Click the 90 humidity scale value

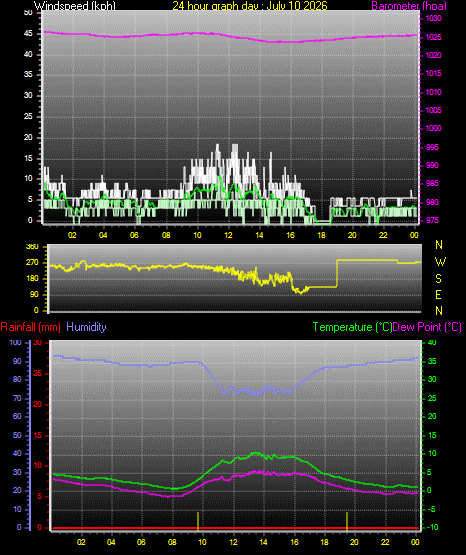click(17, 361)
